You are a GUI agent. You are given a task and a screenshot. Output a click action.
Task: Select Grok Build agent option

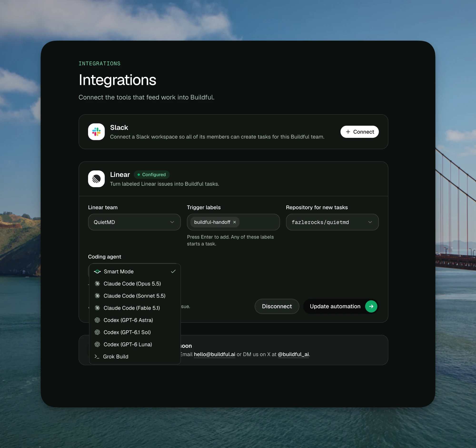tap(135, 357)
